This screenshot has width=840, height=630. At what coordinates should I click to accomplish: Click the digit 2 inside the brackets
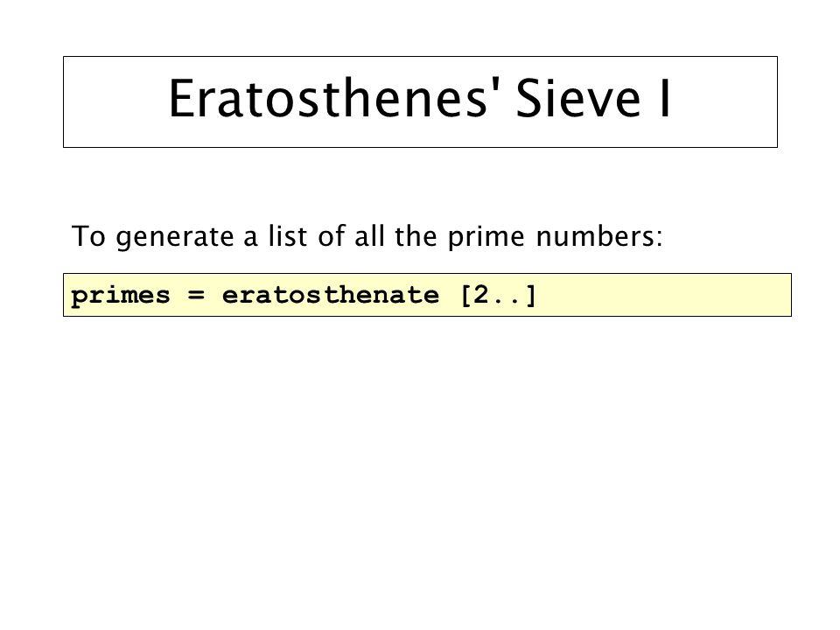480,295
